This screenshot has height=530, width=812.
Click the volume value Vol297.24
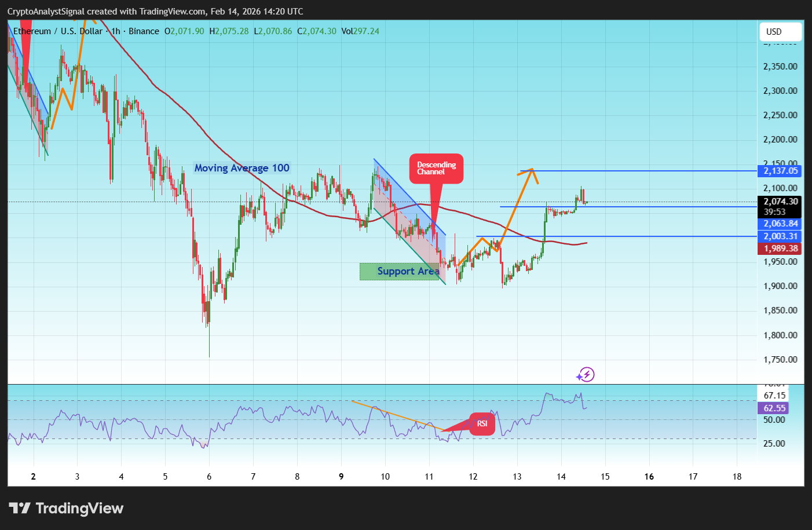[x=360, y=31]
